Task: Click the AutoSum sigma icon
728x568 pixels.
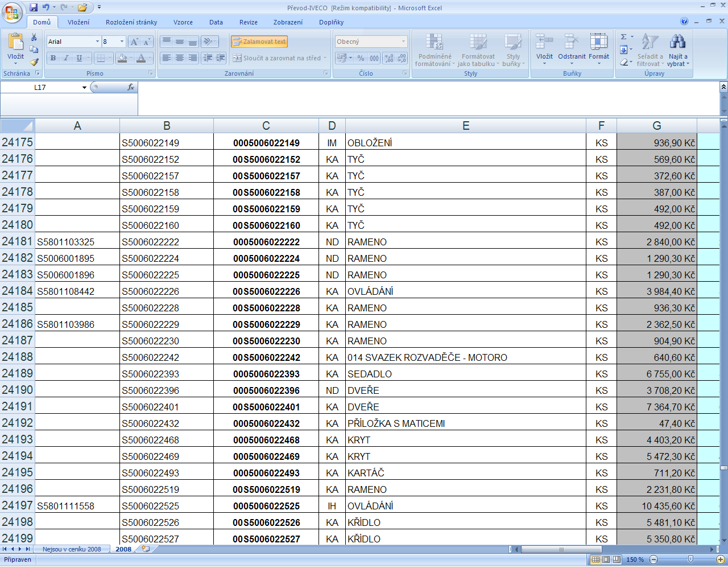Action: point(624,37)
